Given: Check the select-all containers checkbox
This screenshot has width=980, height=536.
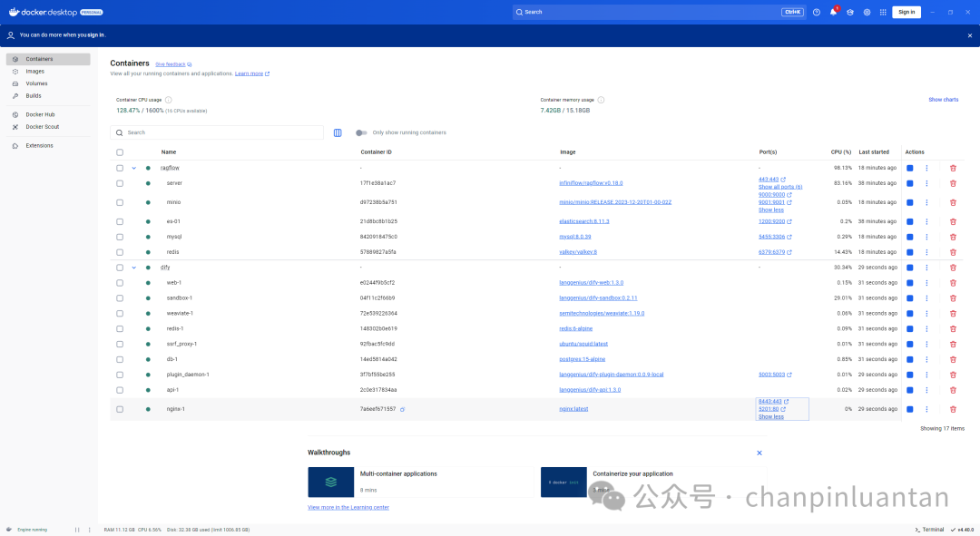Looking at the screenshot, I should point(120,152).
